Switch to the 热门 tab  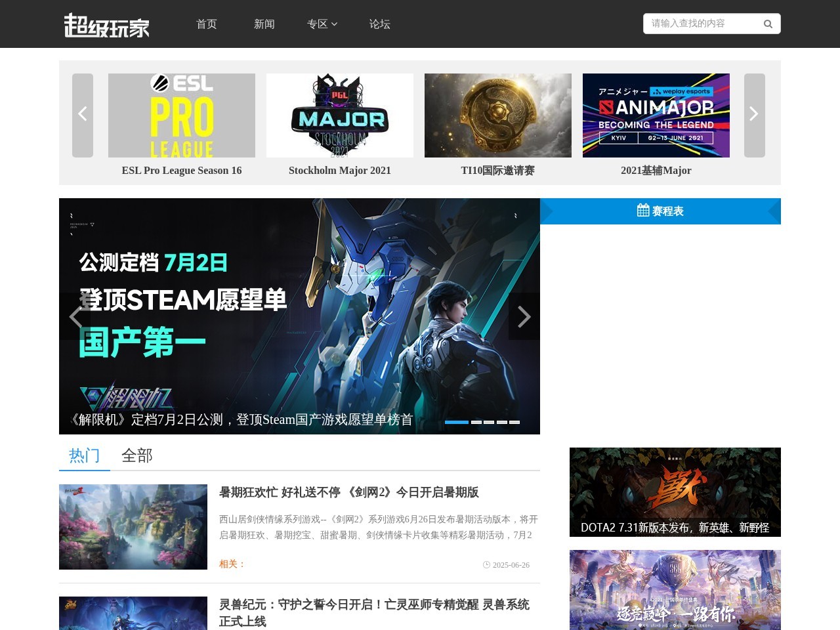point(85,455)
